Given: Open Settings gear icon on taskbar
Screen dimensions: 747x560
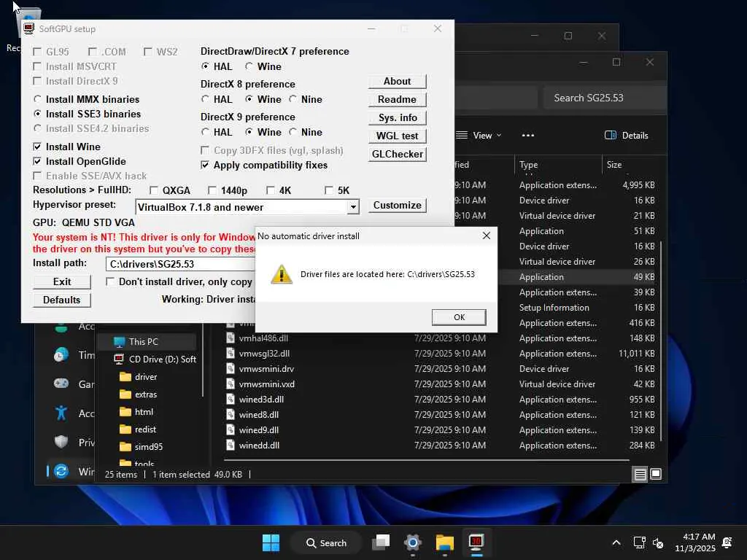Looking at the screenshot, I should (413, 542).
